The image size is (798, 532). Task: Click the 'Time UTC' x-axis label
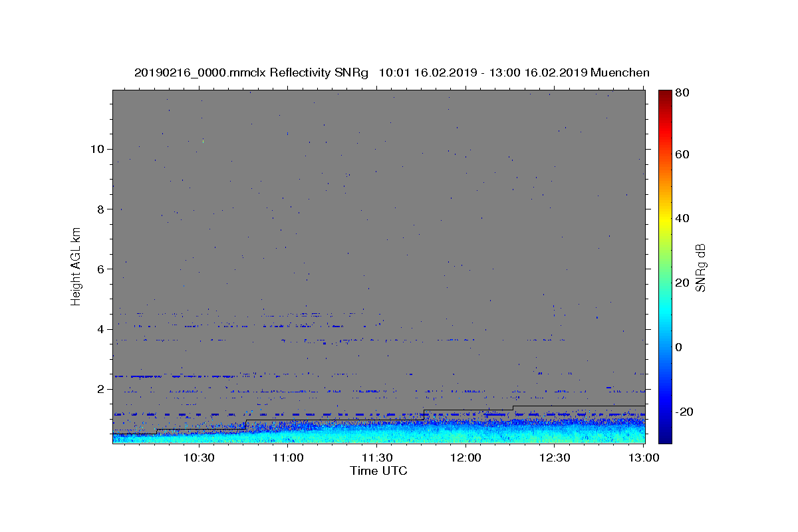click(x=378, y=471)
